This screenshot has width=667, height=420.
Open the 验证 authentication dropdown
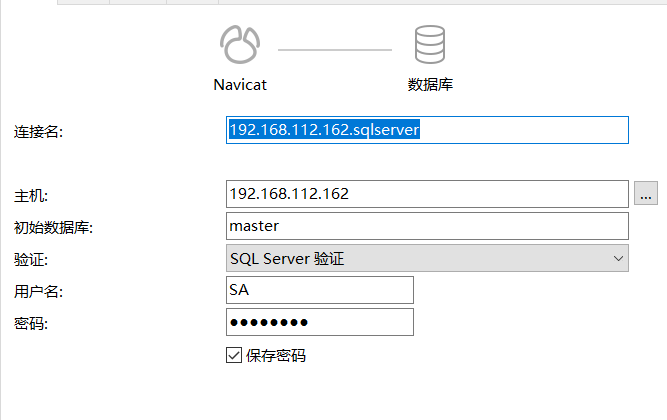pyautogui.click(x=427, y=258)
